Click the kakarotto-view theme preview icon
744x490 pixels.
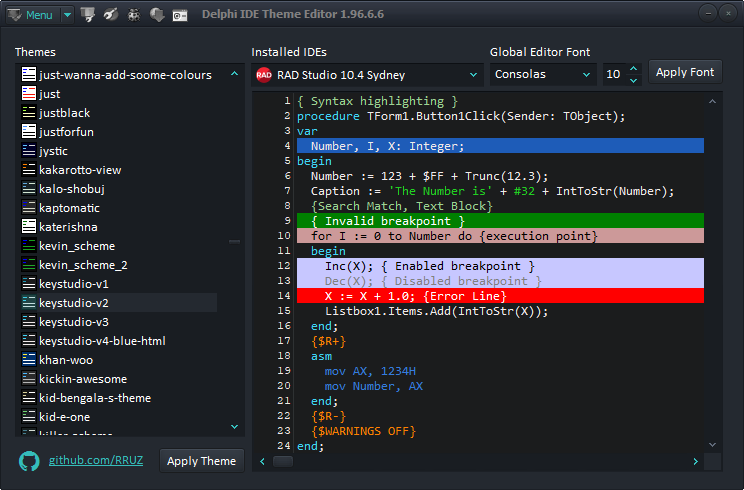click(x=29, y=169)
